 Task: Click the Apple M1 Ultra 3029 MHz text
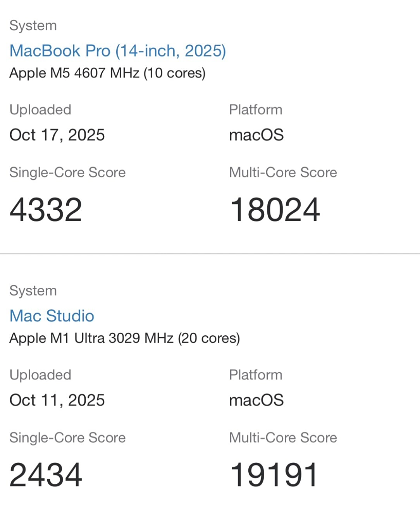[124, 338]
